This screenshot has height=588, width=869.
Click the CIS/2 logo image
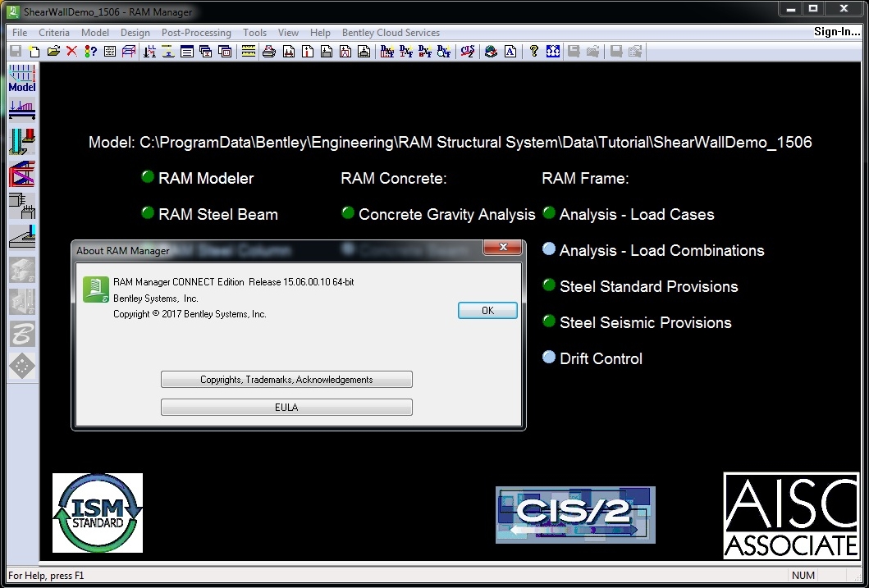575,515
